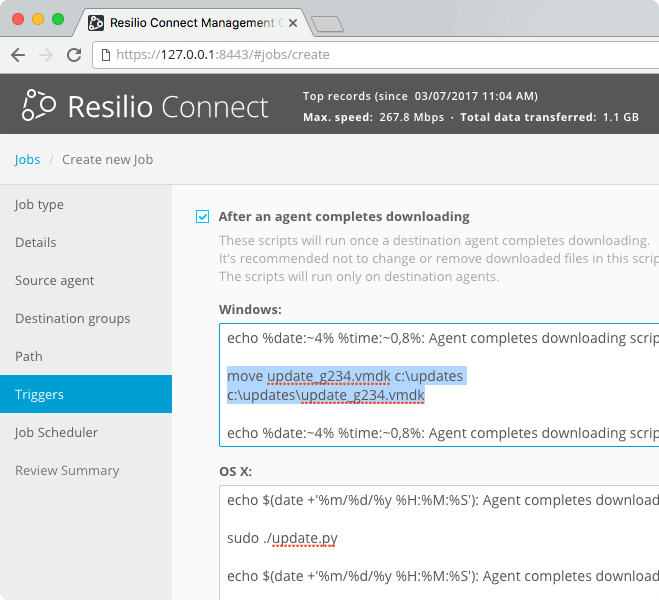Click inside the OS X script text area
The height and width of the screenshot is (600, 659).
pos(439,542)
